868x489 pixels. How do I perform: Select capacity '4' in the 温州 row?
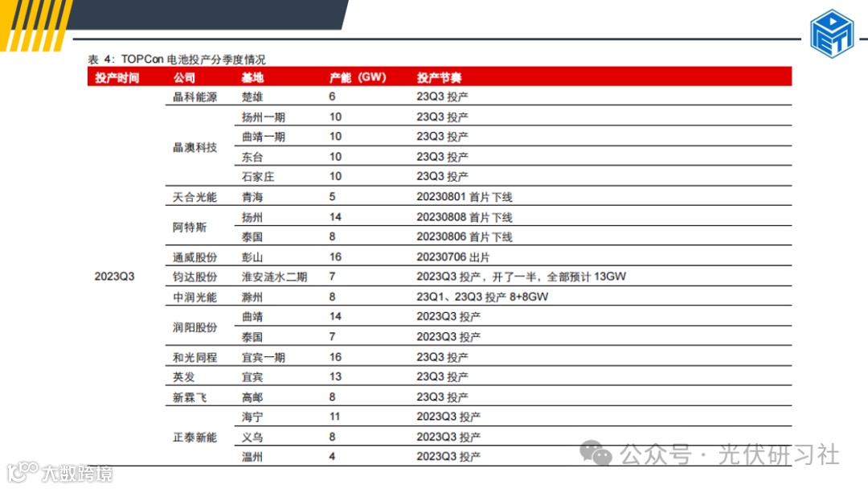pos(332,457)
